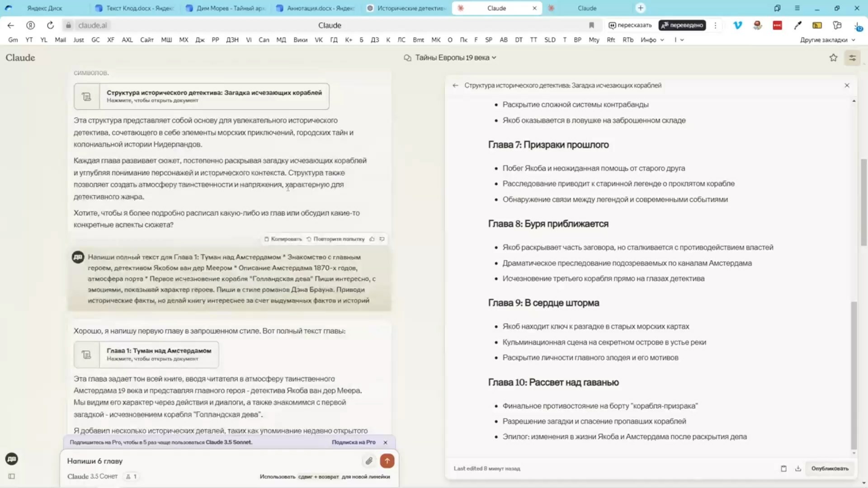Click the orange send message arrow button

click(x=387, y=461)
